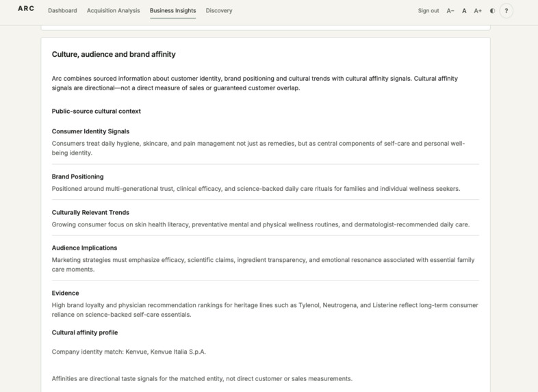Click the text starting 'Consumers treat daily hygiene'
Viewport: 538px width, 392px height.
(258, 148)
